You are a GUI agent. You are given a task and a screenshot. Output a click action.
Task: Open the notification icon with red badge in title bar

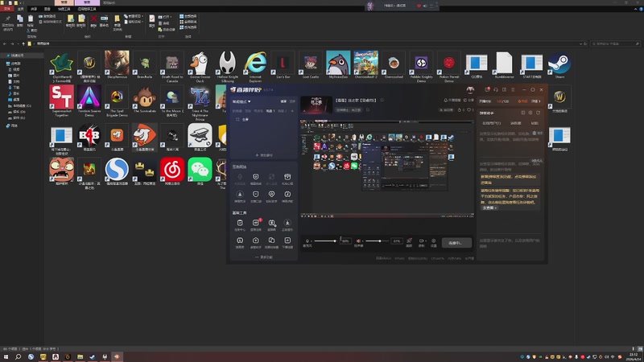[x=487, y=89]
